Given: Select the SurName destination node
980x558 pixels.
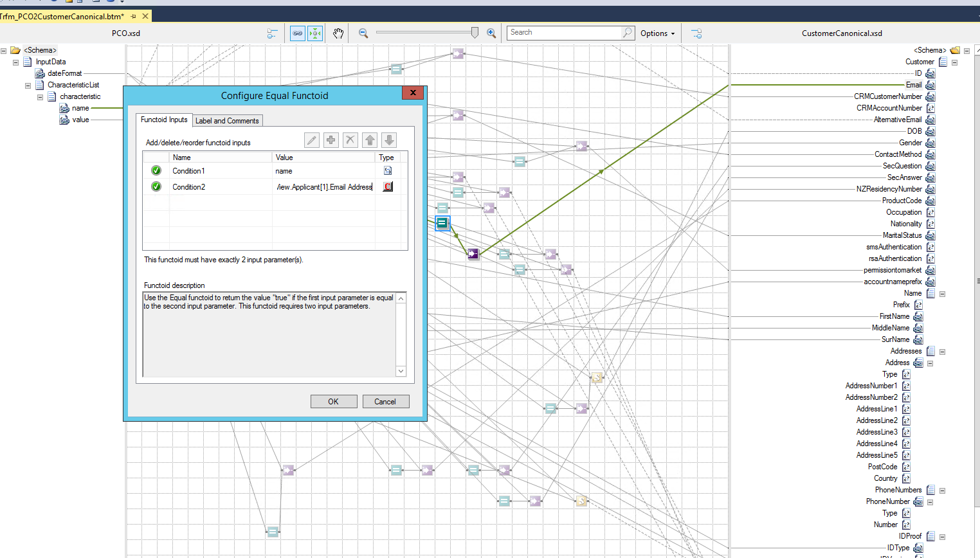Looking at the screenshot, I should pos(896,339).
